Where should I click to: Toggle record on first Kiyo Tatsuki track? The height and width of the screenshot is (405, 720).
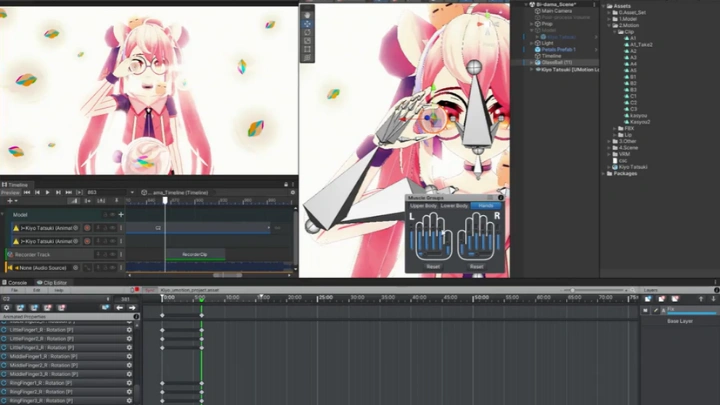pos(87,228)
